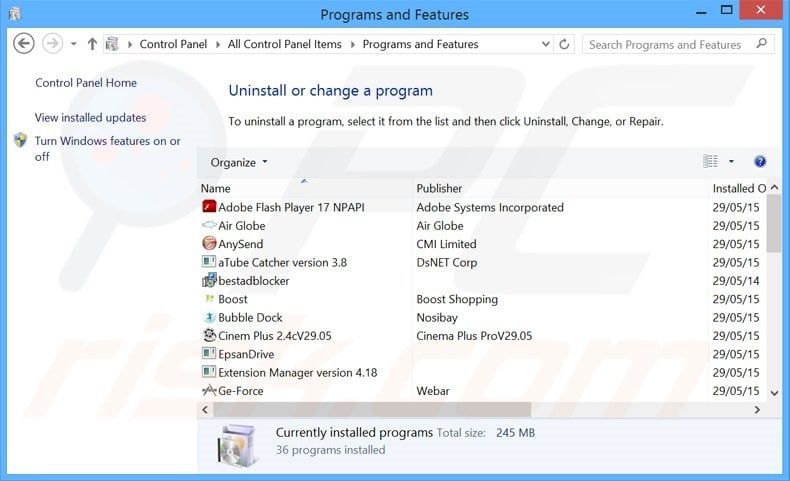Expand the address bar history dropdown

546,44
